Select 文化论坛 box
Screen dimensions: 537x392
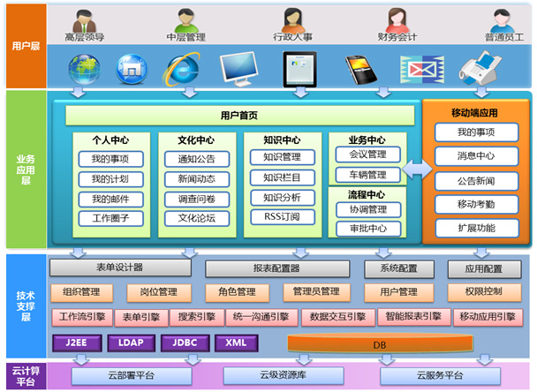pos(197,218)
